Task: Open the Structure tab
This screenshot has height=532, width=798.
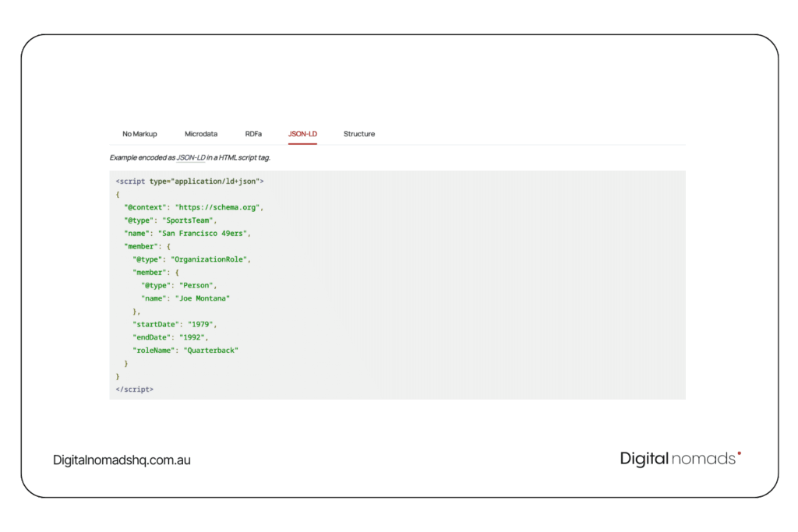Action: pos(358,134)
